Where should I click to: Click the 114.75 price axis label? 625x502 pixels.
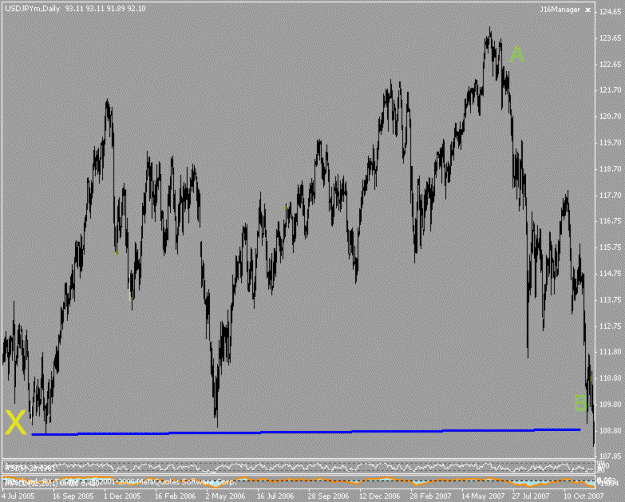point(610,274)
